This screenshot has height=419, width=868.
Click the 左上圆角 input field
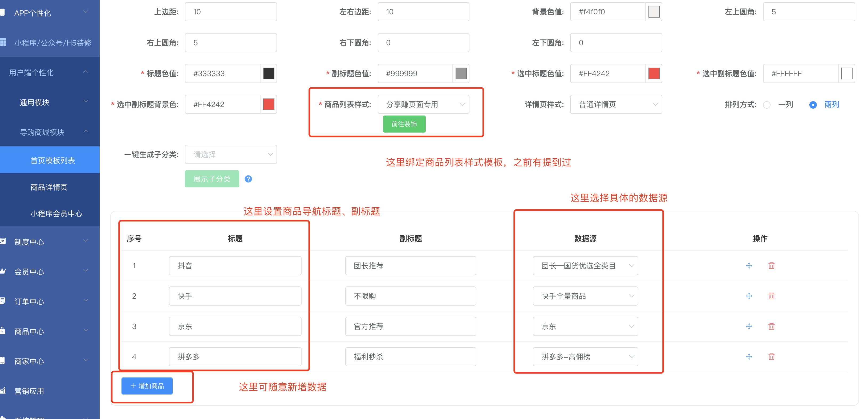pyautogui.click(x=809, y=12)
